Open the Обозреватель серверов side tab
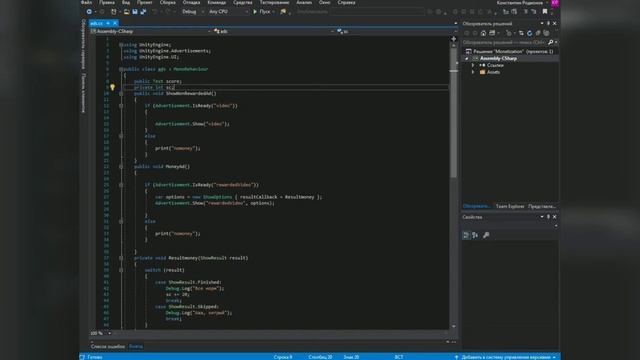 (84, 44)
